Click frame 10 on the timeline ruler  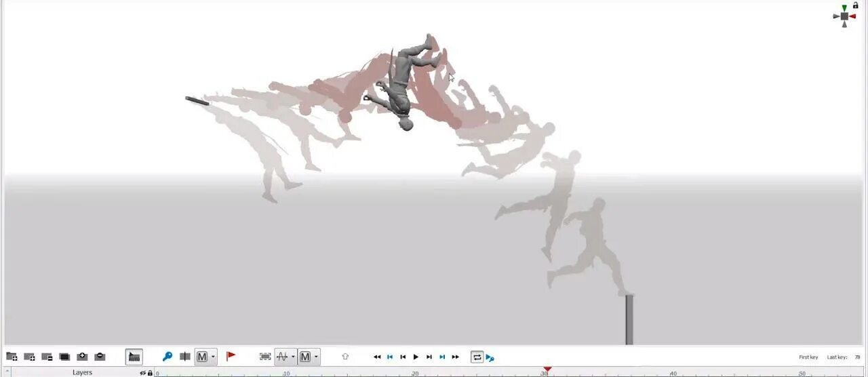point(286,373)
